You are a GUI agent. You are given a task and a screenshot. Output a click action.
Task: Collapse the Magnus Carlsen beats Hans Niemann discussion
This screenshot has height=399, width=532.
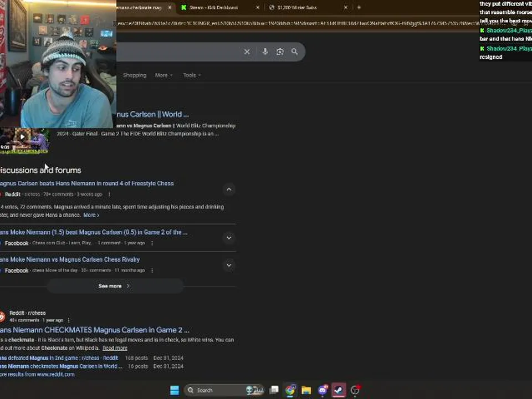click(x=229, y=190)
